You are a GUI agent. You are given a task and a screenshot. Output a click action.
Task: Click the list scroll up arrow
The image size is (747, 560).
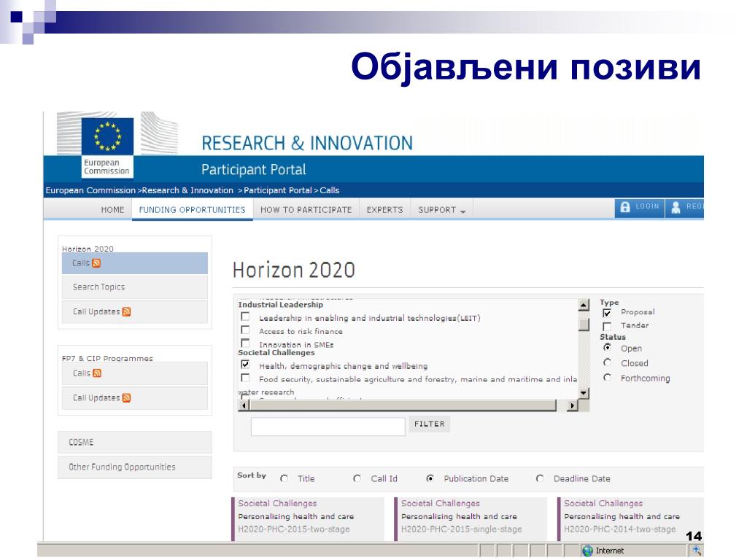tap(584, 306)
